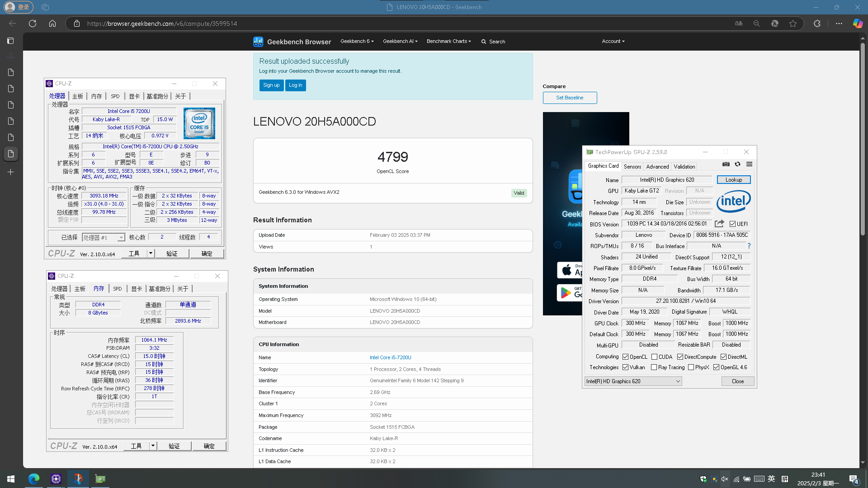Toggle the OpenGL 4.6 checkbox

tap(716, 367)
